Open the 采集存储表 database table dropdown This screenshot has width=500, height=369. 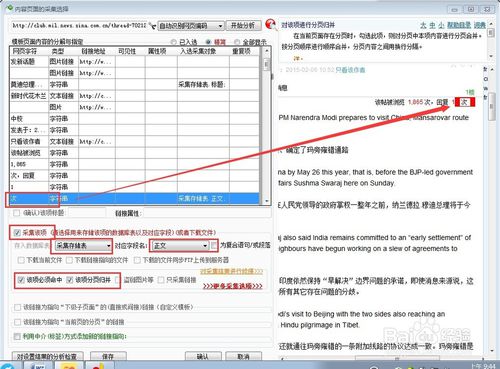[x=83, y=246]
